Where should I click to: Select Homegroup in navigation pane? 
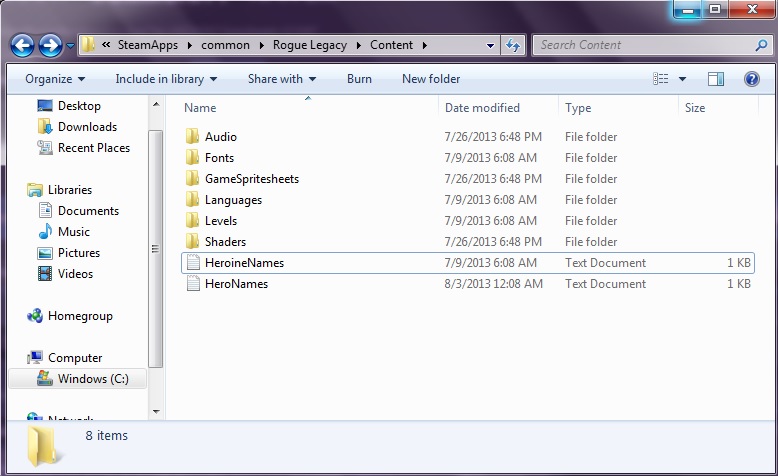click(x=80, y=316)
